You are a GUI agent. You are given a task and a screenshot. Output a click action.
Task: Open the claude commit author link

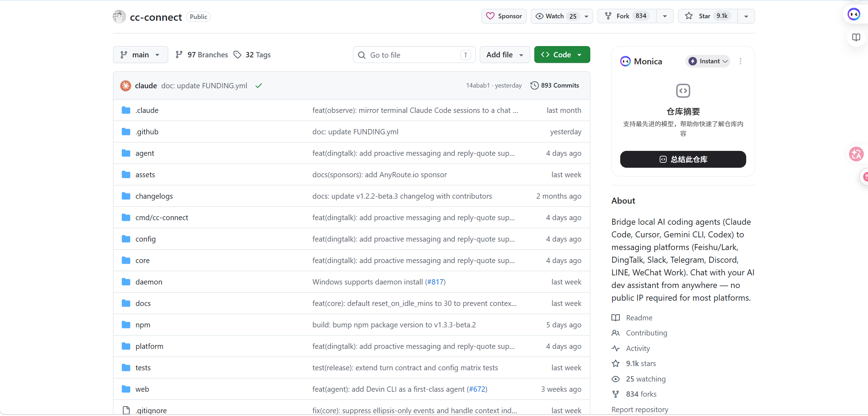coord(146,86)
